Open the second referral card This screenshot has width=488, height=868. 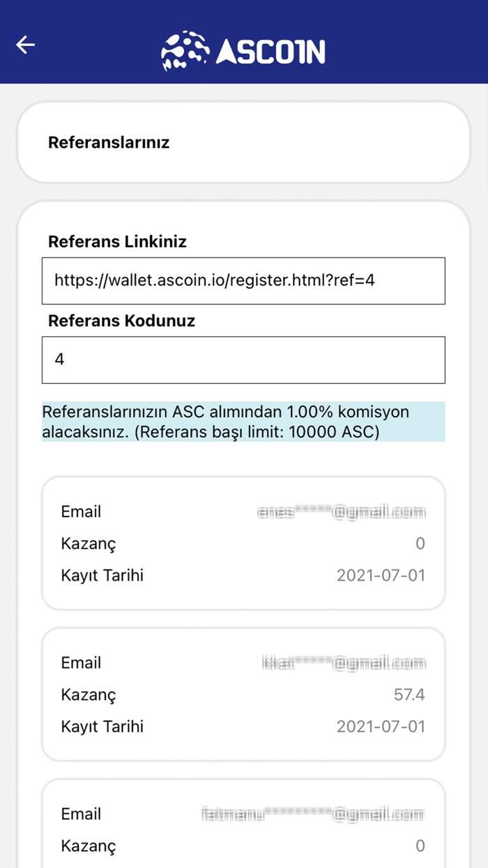click(243, 694)
